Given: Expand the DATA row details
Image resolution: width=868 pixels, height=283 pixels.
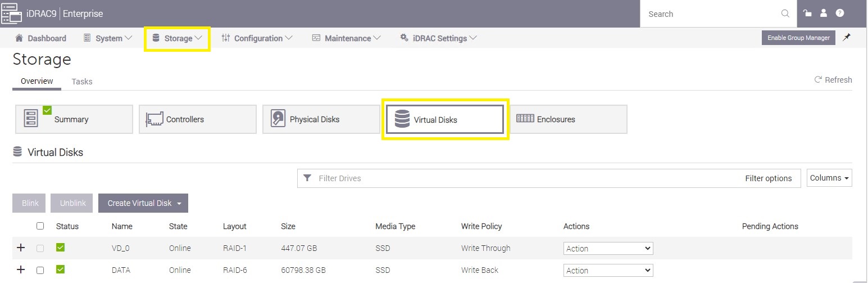Looking at the screenshot, I should click(x=21, y=270).
